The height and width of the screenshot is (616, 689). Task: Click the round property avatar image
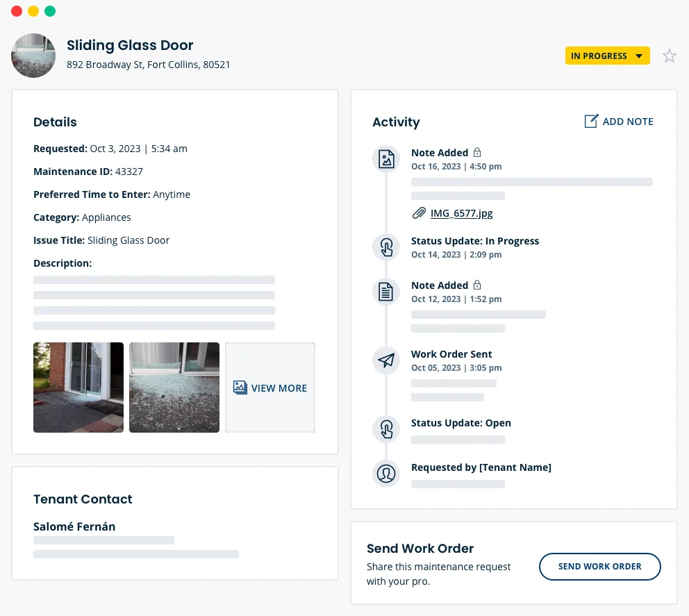(x=33, y=56)
